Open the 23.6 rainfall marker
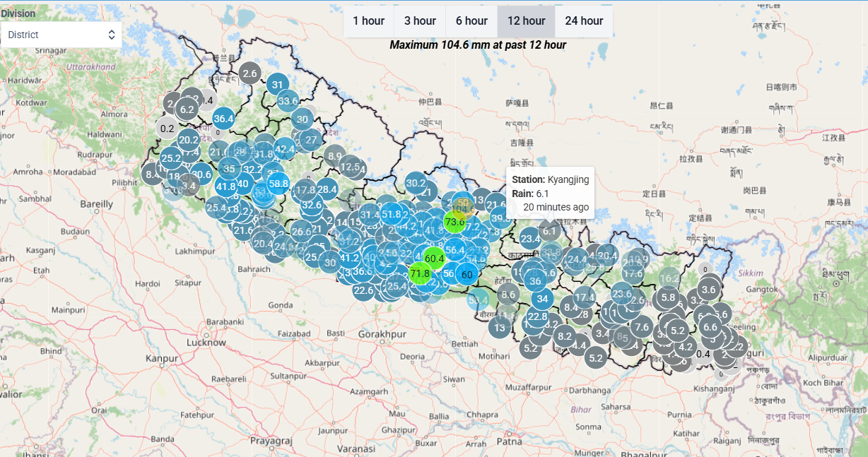Viewport: 868px width, 457px height. point(622,294)
